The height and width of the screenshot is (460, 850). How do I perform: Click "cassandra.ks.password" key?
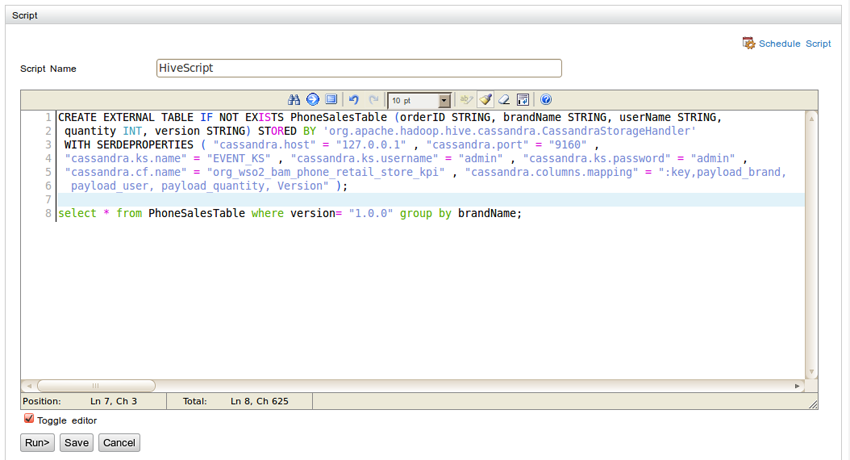click(596, 159)
